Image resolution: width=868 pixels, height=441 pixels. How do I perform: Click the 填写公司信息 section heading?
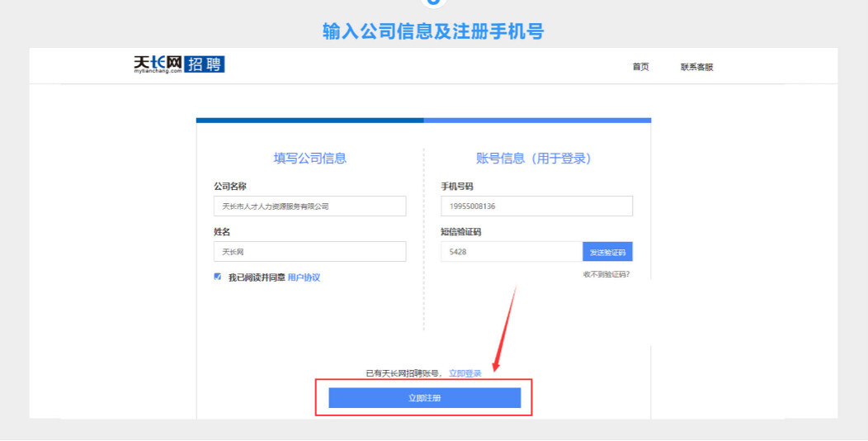310,159
